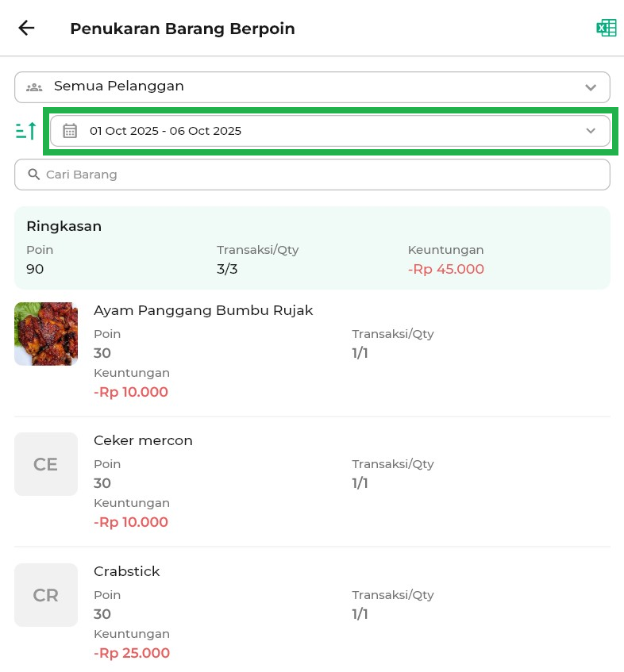This screenshot has height=672, width=624.
Task: Click the total Keuntungan -Rp 45.000 value
Action: point(445,269)
